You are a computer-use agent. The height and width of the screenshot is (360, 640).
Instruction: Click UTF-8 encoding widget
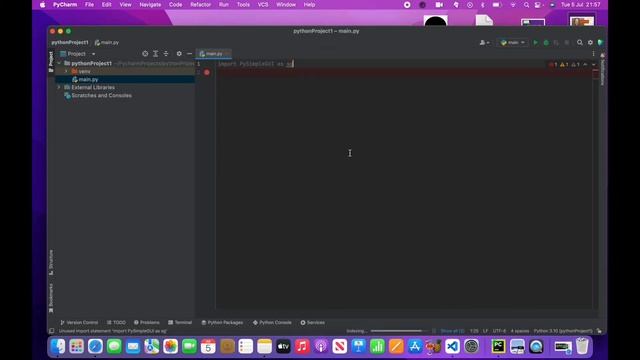point(499,331)
